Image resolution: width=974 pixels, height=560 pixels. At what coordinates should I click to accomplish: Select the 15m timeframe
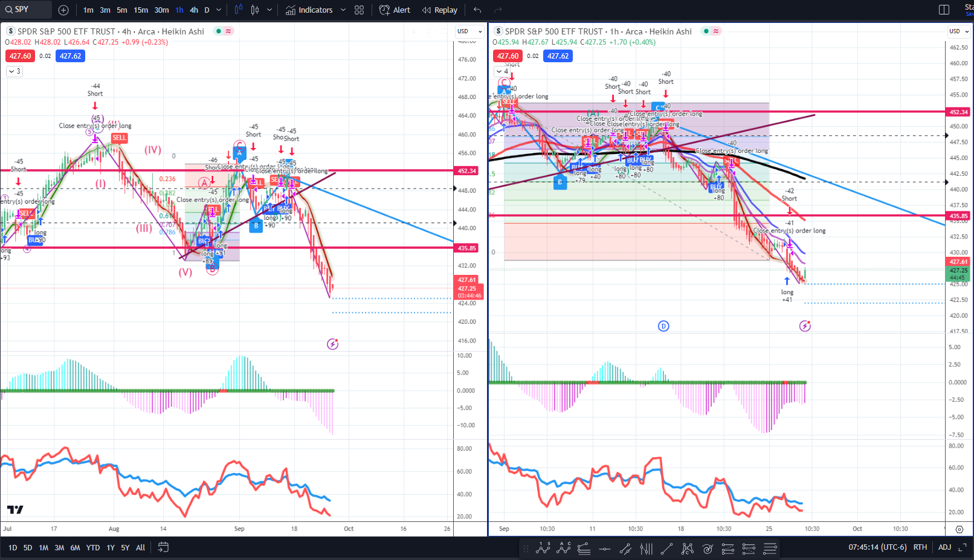tap(141, 10)
